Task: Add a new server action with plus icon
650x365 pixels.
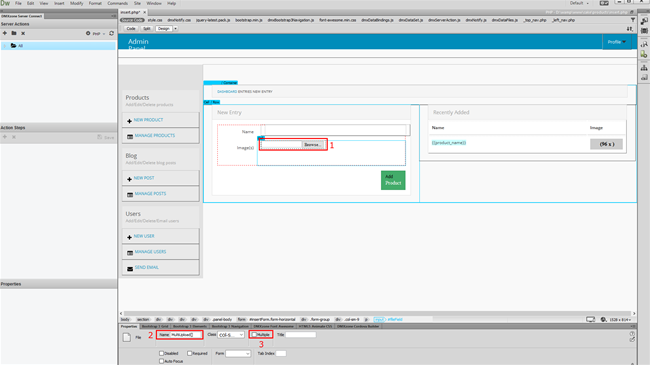Action: pos(5,33)
